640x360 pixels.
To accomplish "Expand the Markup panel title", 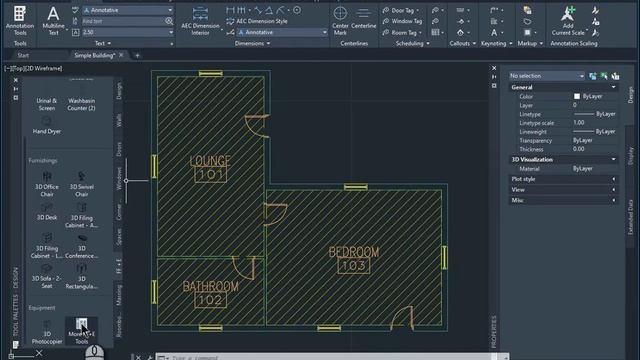I will click(530, 43).
